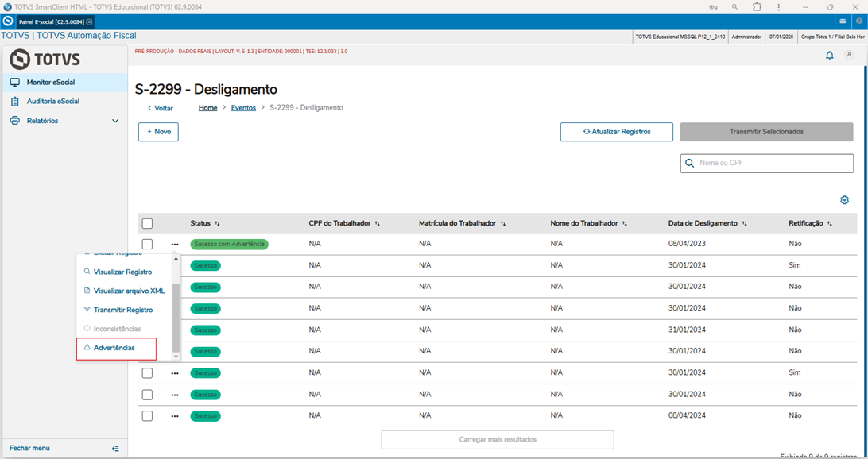Go back with the Voltar link
Viewport: 868px width, 459px height.
160,108
